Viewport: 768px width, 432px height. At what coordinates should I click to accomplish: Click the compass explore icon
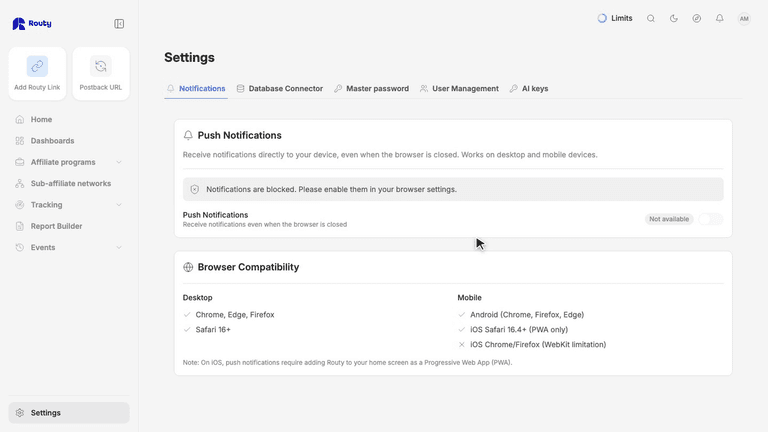696,18
